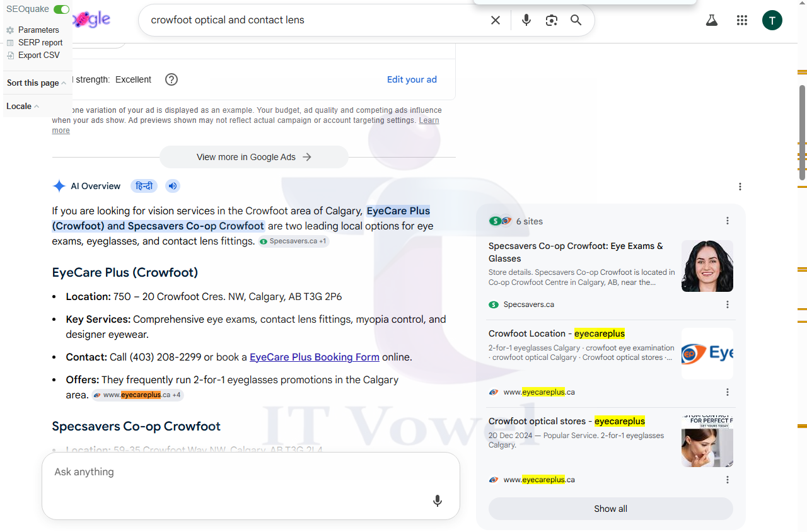The height and width of the screenshot is (532, 807).
Task: Open options for Specsavers.ca source card
Action: point(728,304)
